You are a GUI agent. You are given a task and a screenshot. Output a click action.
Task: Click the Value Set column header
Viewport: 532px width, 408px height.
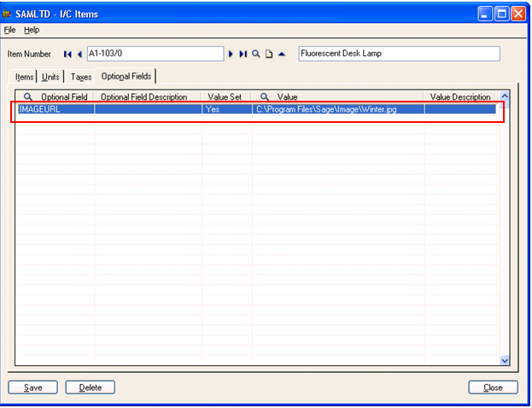point(225,97)
